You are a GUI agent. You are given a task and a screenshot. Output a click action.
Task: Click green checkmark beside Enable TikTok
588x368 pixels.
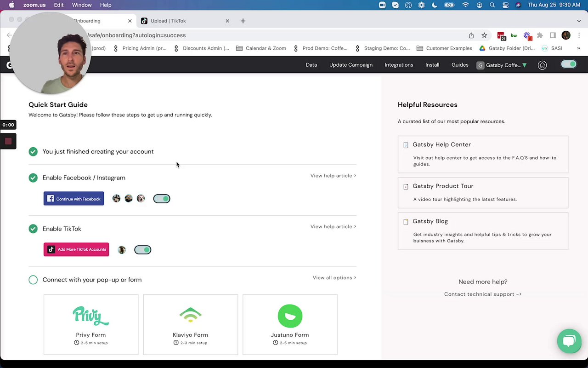click(33, 229)
